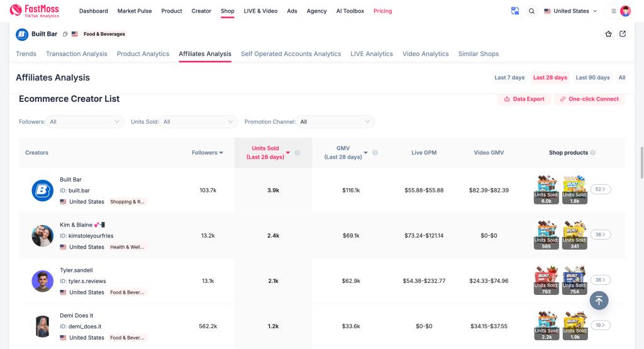The width and height of the screenshot is (644, 349).
Task: Click the page vertical scrollbar thumb
Action: (642, 163)
